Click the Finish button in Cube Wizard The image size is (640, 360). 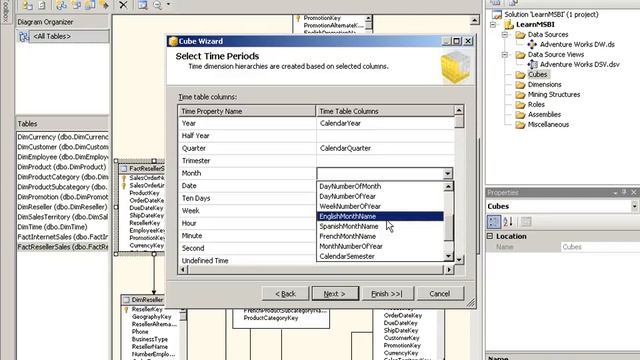point(387,293)
